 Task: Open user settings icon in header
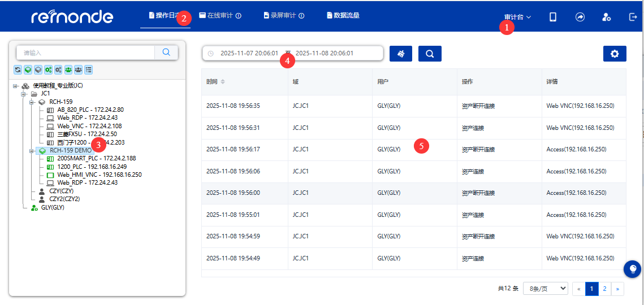606,17
